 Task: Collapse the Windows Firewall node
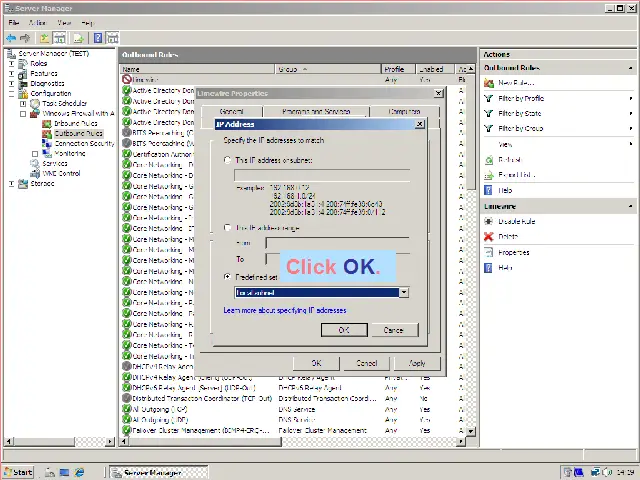[23, 114]
